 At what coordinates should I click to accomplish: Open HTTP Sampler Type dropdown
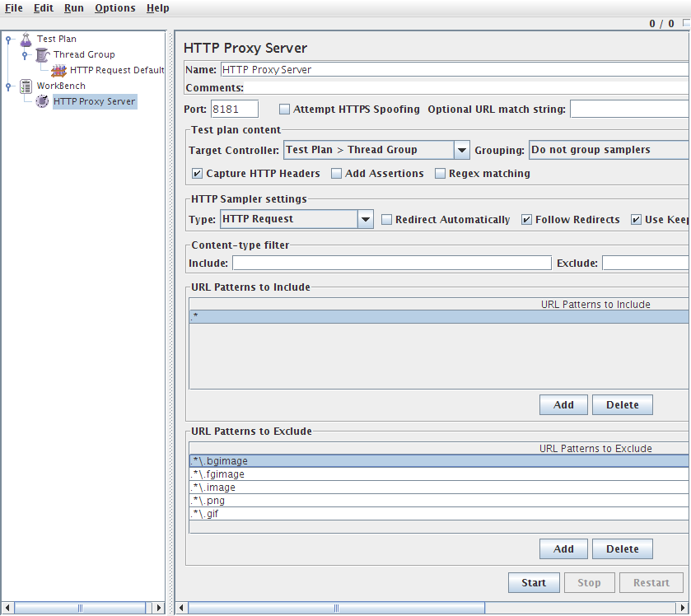366,219
